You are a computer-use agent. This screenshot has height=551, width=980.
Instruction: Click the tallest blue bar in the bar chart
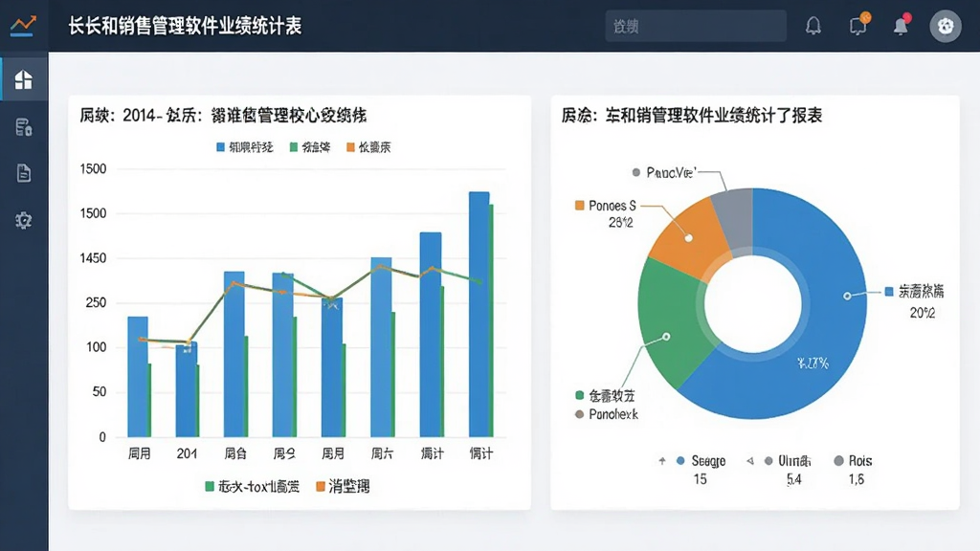479,314
